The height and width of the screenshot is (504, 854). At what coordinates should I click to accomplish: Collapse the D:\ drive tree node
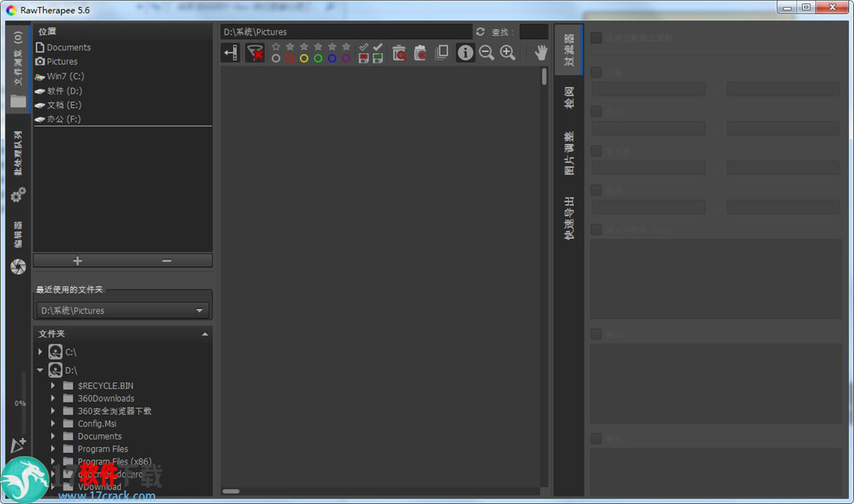coord(40,370)
